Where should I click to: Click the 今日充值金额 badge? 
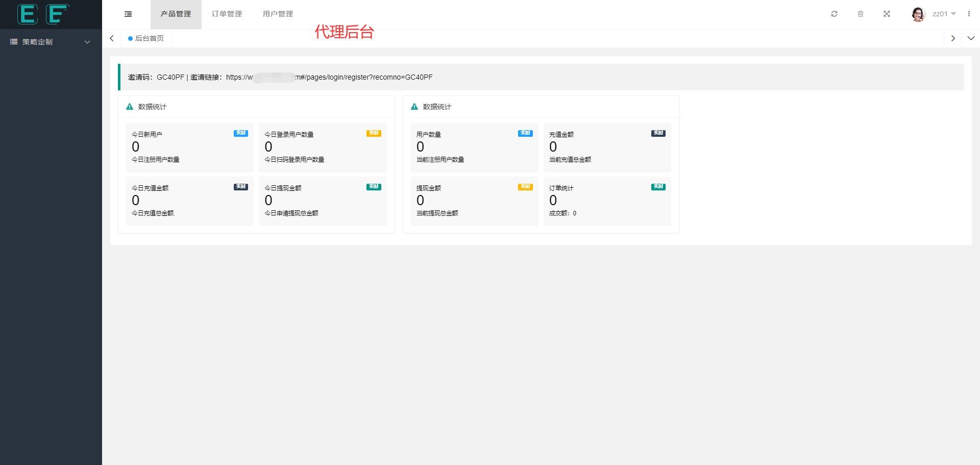(x=241, y=187)
